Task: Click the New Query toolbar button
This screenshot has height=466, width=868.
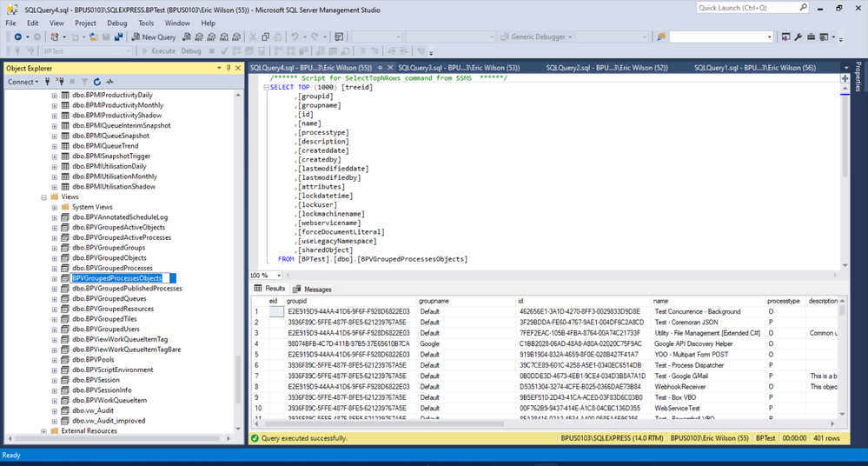Action: (154, 37)
